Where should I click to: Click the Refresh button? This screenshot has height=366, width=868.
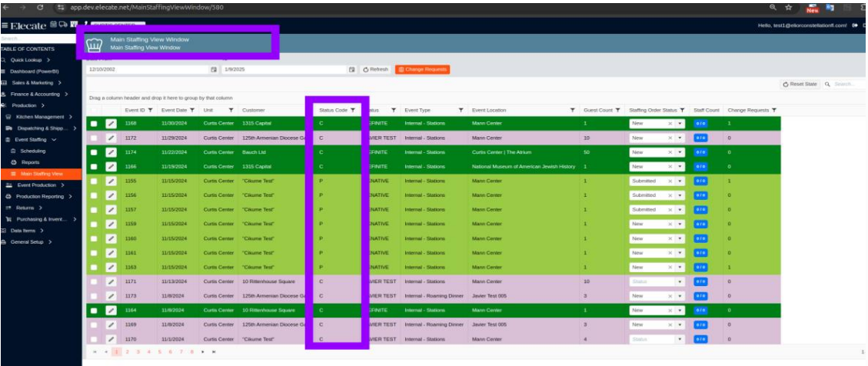(375, 70)
